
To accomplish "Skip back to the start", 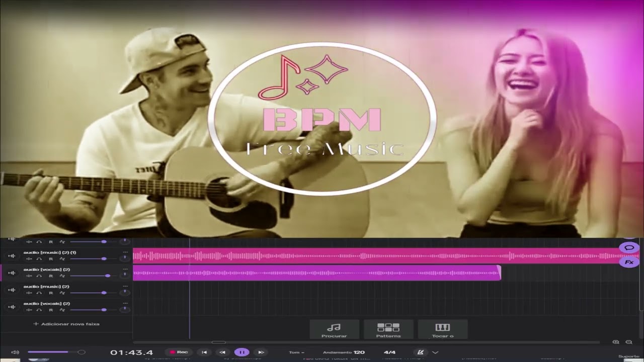I will coord(204,352).
